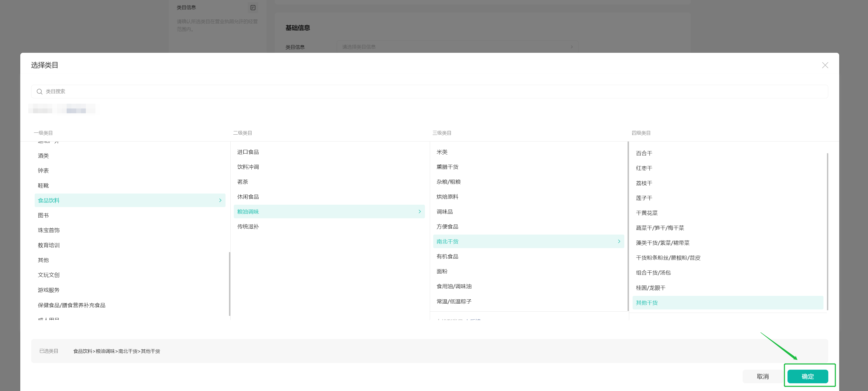
Task: Pick 桂圆/龙眼干 fourth-level item
Action: pos(650,288)
